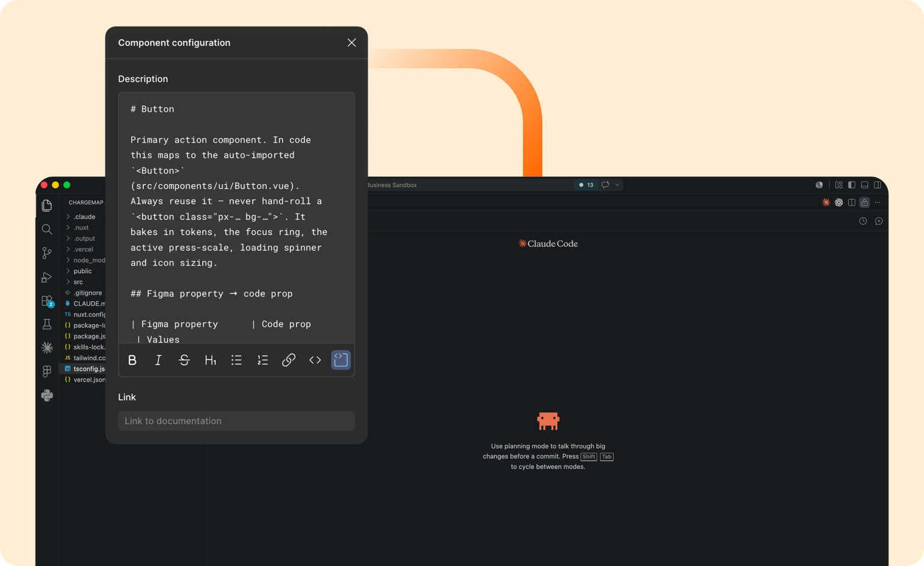Open the Source Control view
The height and width of the screenshot is (566, 924).
47,253
